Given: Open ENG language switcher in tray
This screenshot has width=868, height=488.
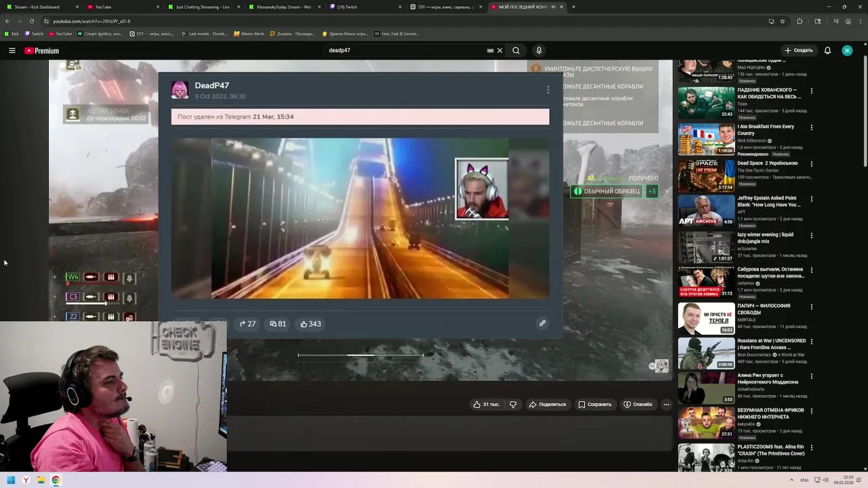Looking at the screenshot, I should [x=804, y=480].
